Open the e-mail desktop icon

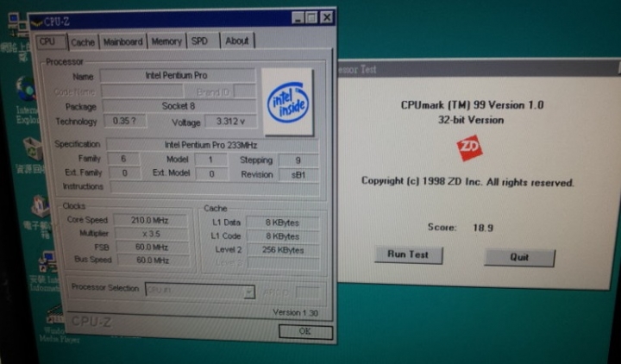pyautogui.click(x=40, y=216)
